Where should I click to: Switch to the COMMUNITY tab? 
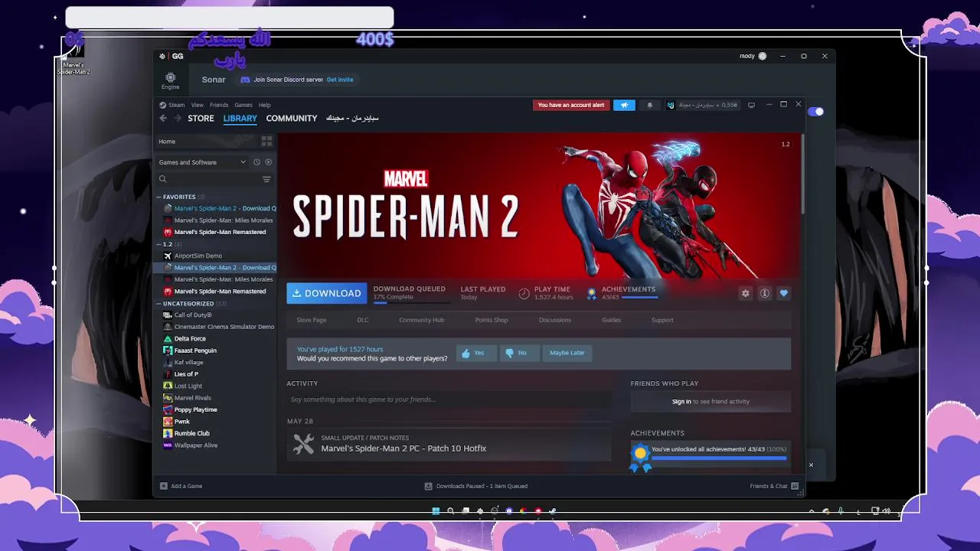[292, 119]
